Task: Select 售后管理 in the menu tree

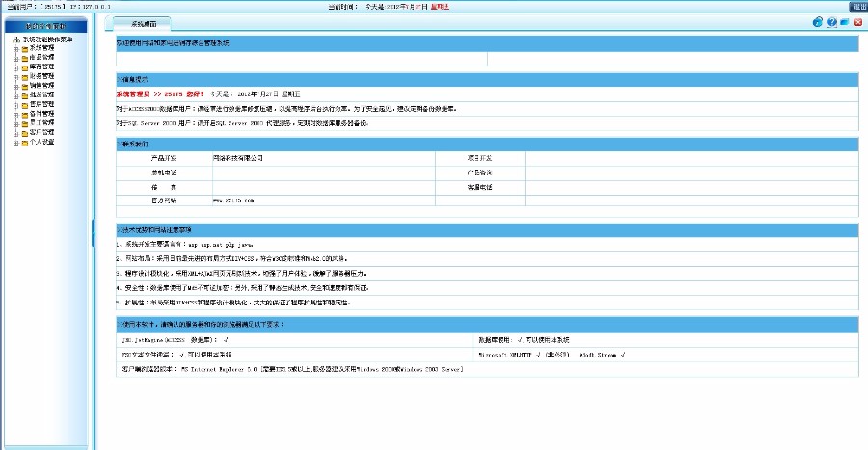Action: point(41,104)
